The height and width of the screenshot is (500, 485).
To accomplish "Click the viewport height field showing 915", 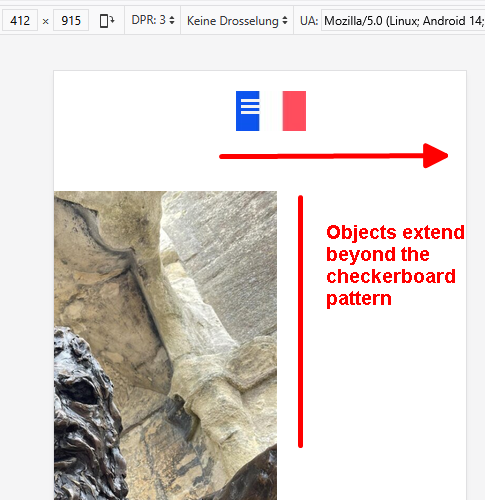I will coord(71,21).
